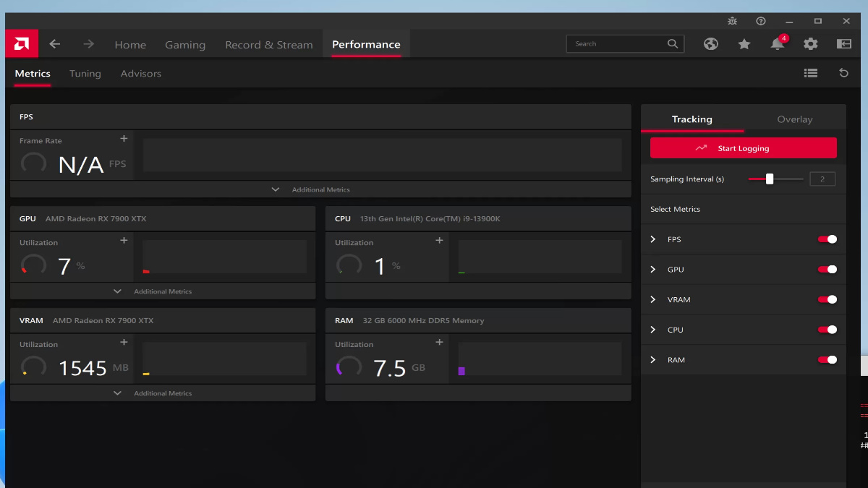Expand CPU row in Select Metrics
This screenshot has width=868, height=488.
(653, 330)
